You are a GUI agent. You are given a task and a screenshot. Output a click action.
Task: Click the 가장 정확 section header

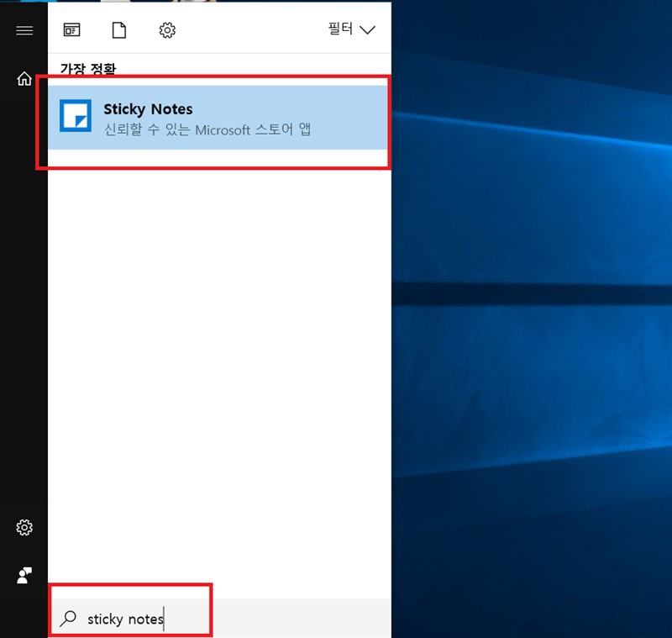87,68
